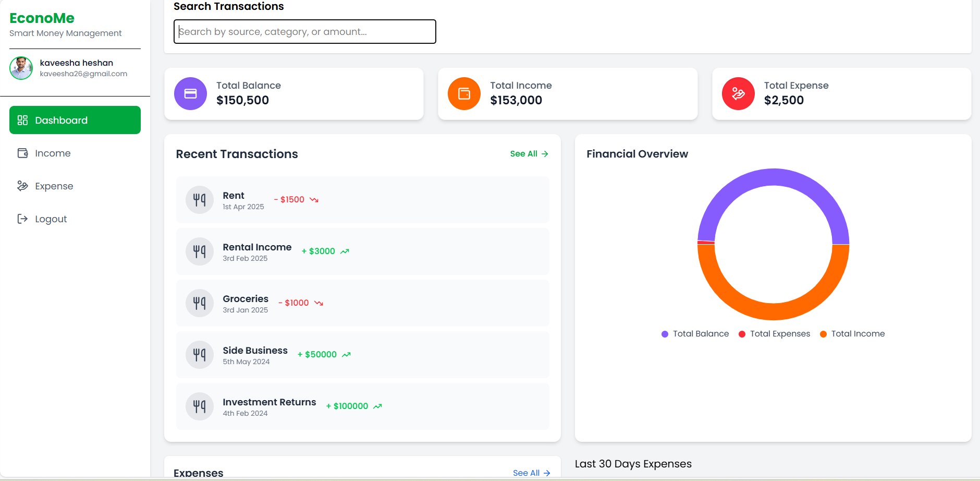Go to the Expense section via sidebar menu
Image resolution: width=980 pixels, height=481 pixels.
click(54, 186)
